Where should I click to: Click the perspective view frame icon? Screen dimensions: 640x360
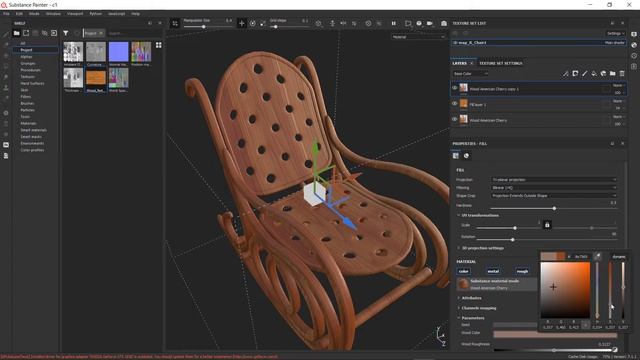408,24
